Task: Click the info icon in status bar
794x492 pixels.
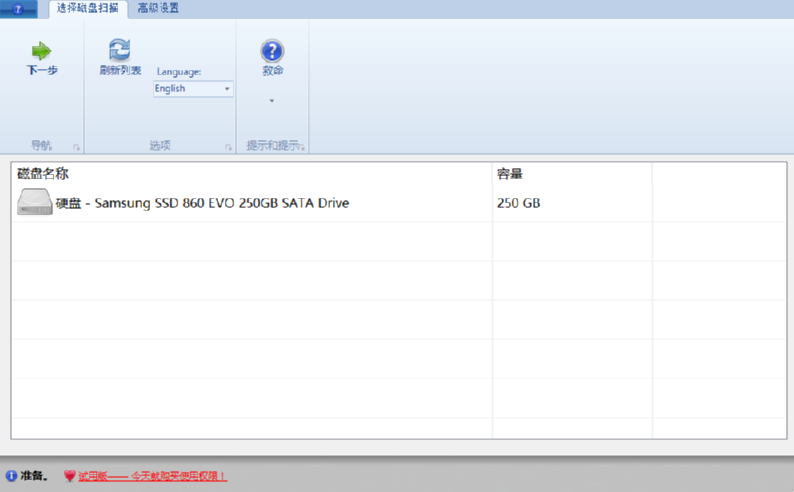Action: [x=11, y=476]
